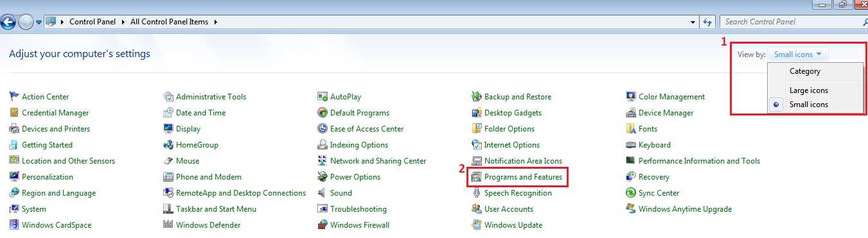Click the Windows Firewall icon
The width and height of the screenshot is (868, 238).
click(323, 225)
